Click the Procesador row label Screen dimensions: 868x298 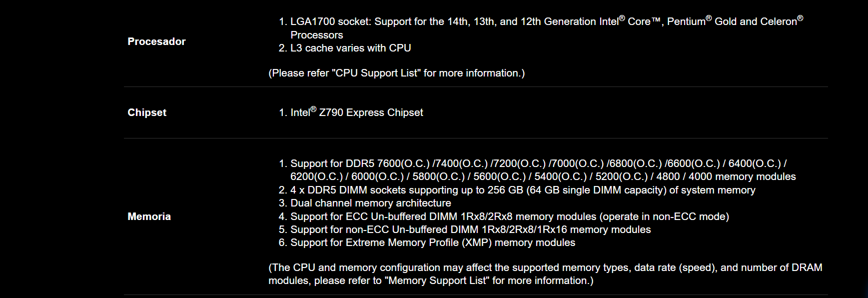(156, 41)
